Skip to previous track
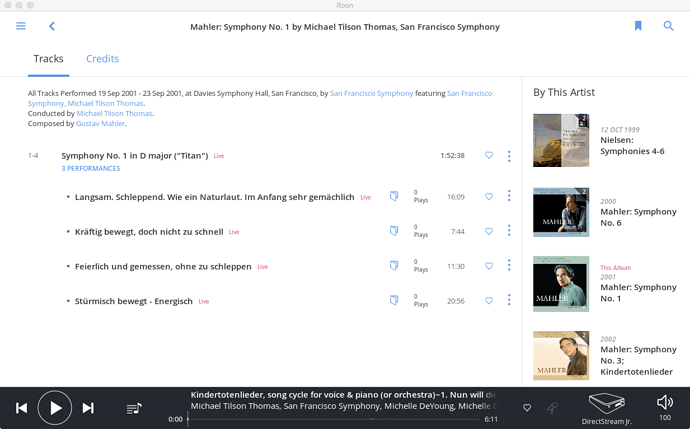 click(x=21, y=408)
